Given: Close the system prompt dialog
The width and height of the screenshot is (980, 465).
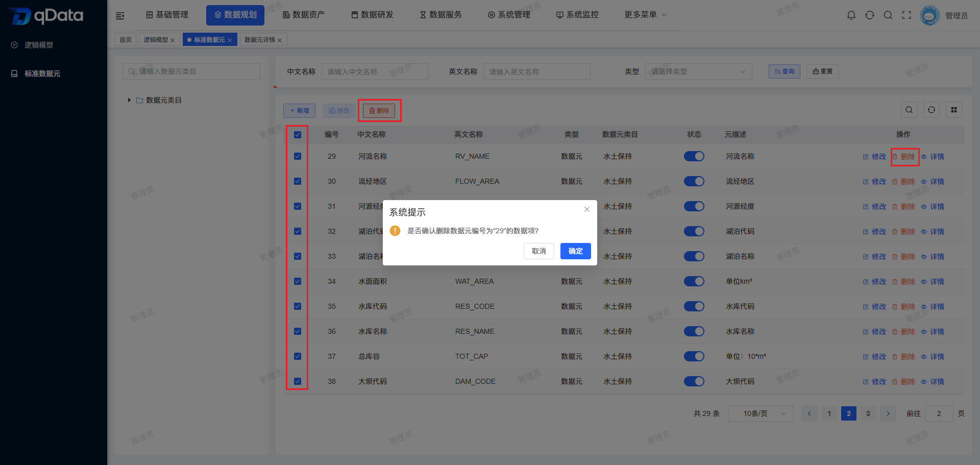Looking at the screenshot, I should click(x=587, y=209).
